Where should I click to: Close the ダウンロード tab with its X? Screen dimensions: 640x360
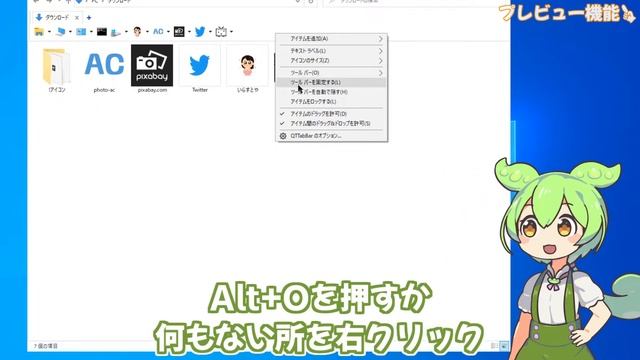(77, 18)
